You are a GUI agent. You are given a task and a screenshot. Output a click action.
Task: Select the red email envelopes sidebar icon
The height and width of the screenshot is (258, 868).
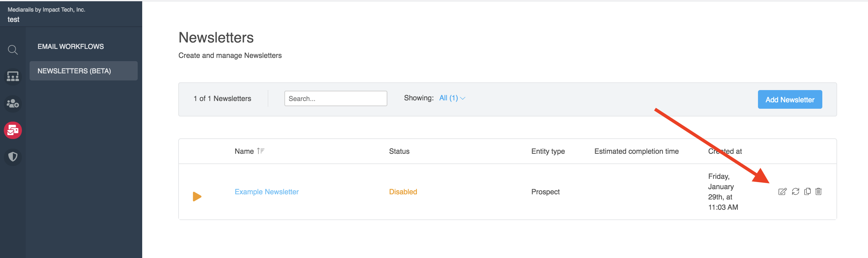coord(13,130)
